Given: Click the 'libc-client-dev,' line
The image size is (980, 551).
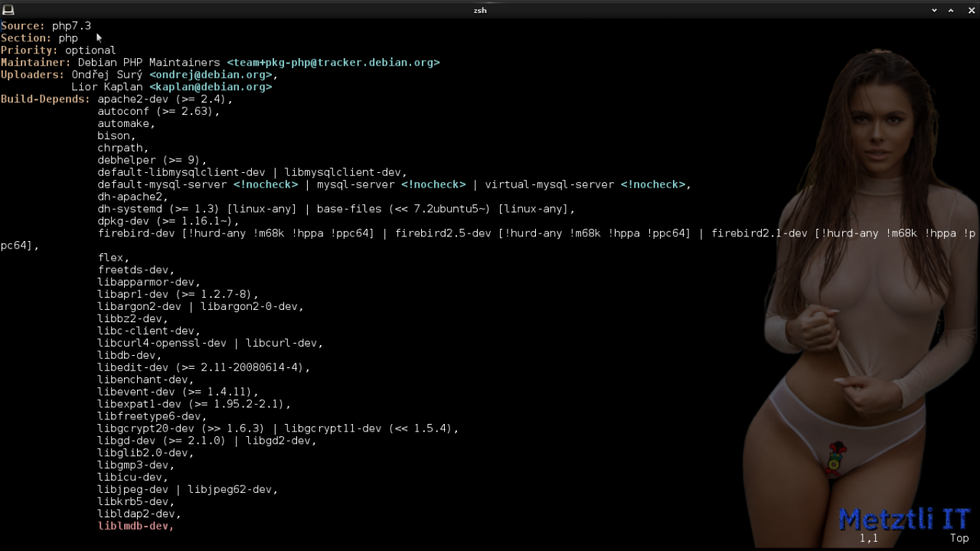Looking at the screenshot, I should point(149,332).
